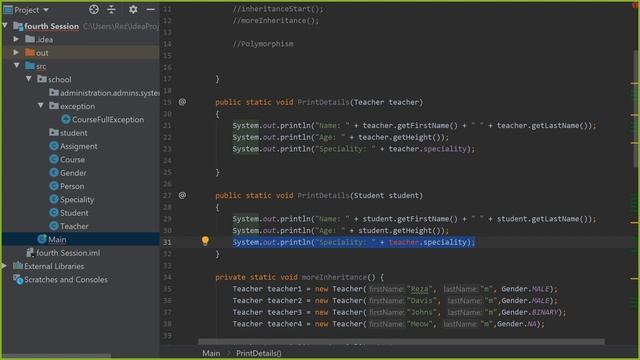
Task: Select the exception package
Action: pyautogui.click(x=78, y=107)
